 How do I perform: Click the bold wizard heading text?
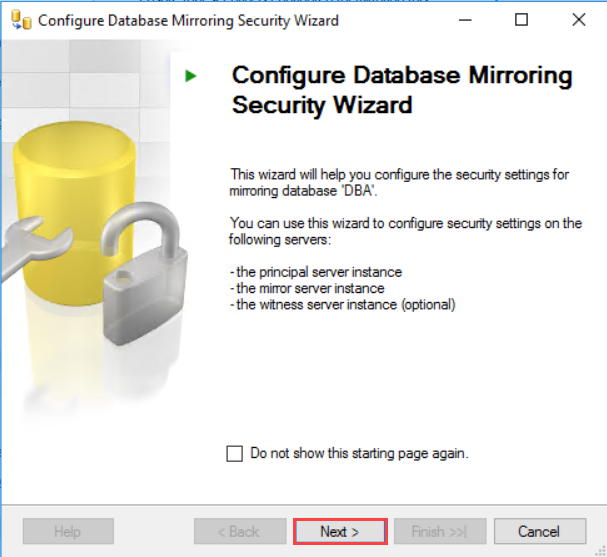point(402,90)
